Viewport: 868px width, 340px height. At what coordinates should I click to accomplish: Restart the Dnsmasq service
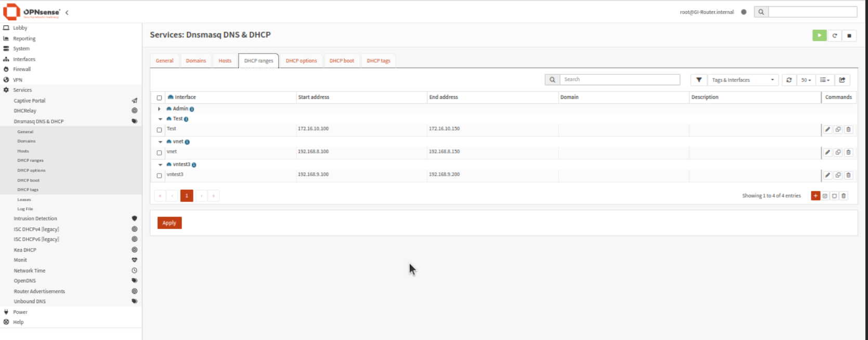click(835, 36)
